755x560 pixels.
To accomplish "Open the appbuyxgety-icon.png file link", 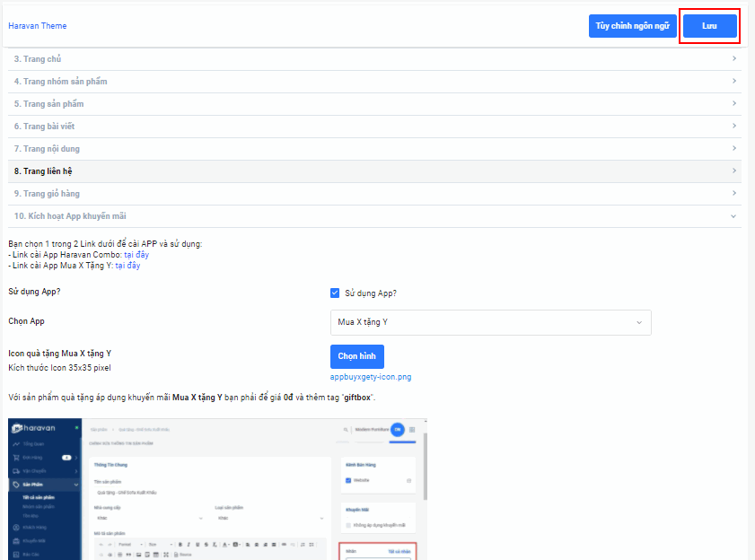I will click(371, 377).
